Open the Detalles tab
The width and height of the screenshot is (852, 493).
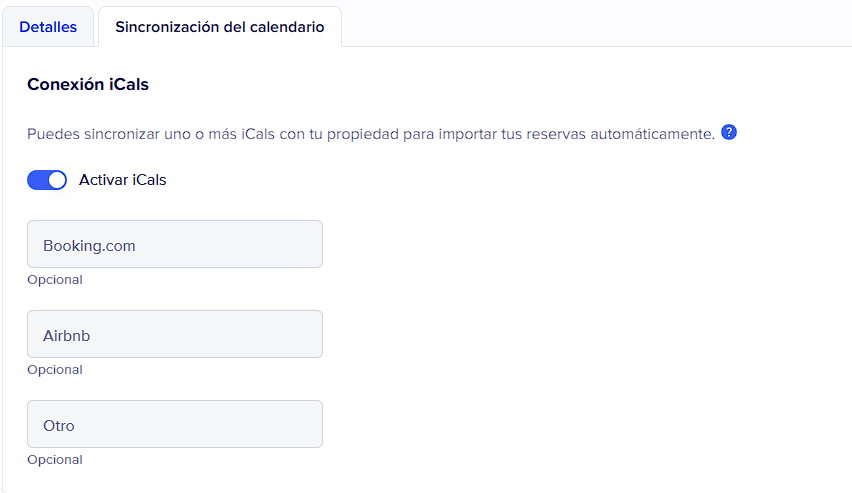(x=48, y=27)
